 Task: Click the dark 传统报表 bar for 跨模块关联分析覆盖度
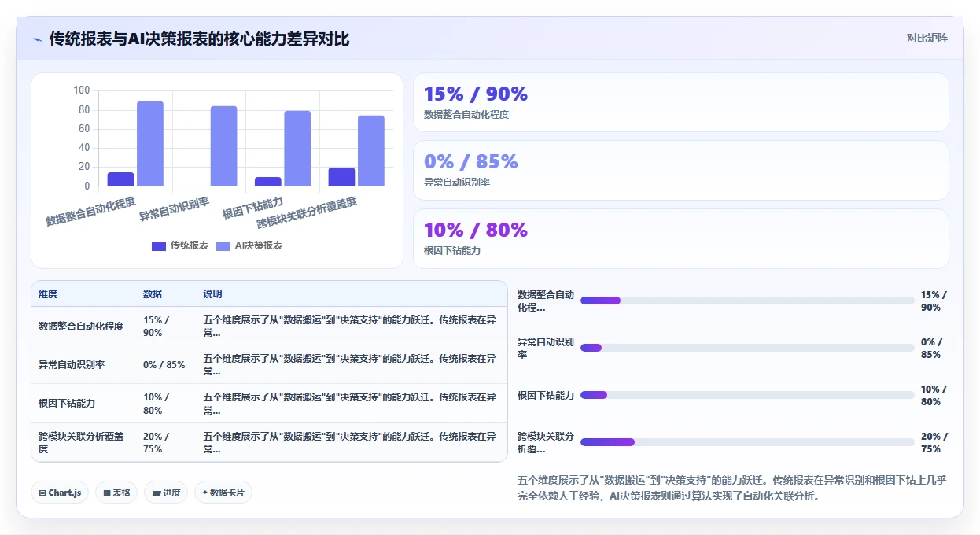coord(341,177)
